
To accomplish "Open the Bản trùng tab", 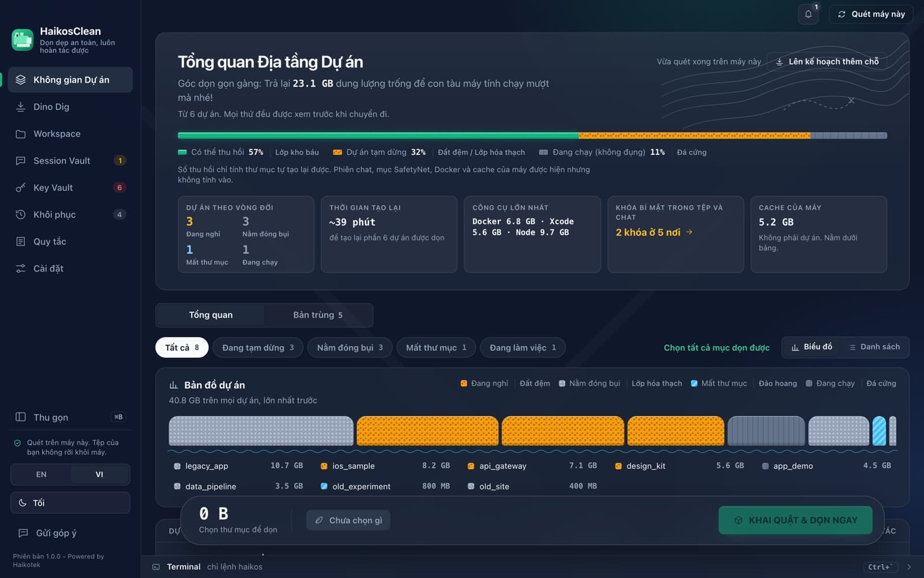I will coord(318,315).
